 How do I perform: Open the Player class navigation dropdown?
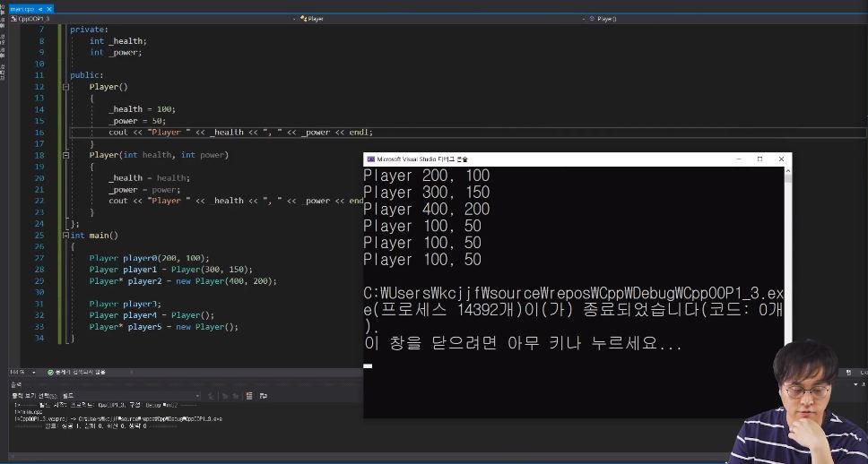pos(441,19)
